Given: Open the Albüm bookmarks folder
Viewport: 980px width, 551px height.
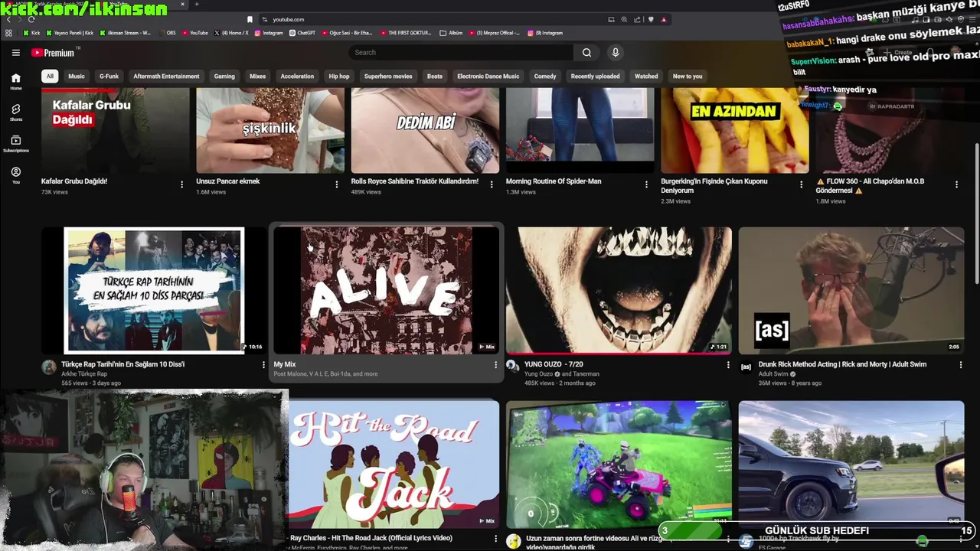Looking at the screenshot, I should [x=451, y=33].
